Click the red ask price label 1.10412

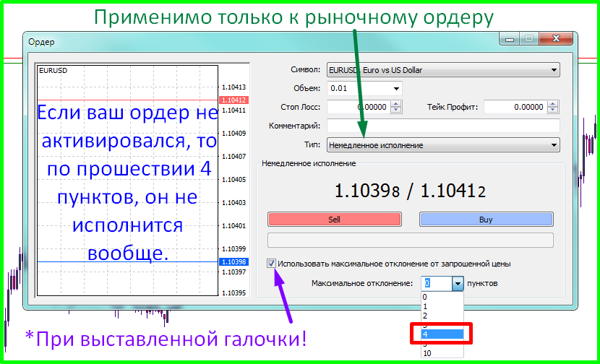233,100
